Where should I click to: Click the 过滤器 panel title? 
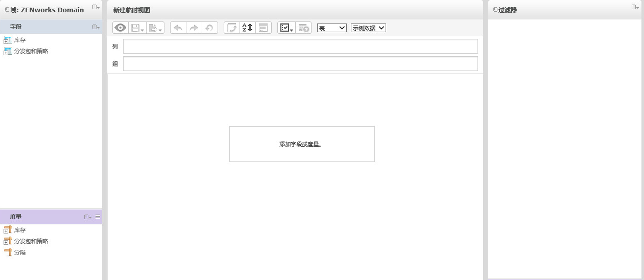pos(508,10)
